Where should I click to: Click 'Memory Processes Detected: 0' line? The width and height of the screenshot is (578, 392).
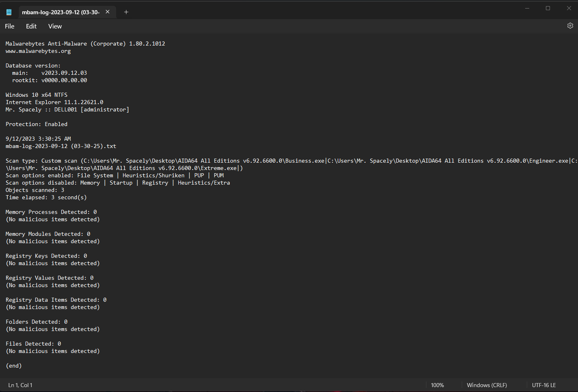51,212
